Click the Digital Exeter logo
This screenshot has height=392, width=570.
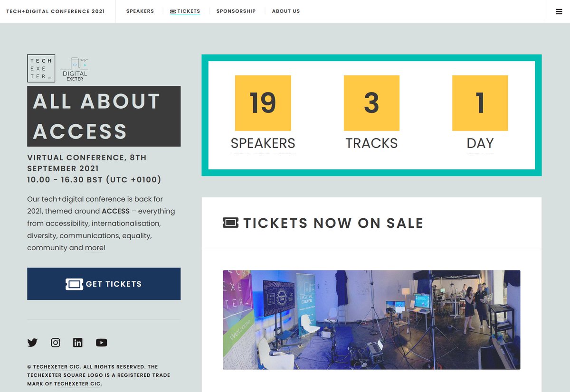click(x=74, y=68)
